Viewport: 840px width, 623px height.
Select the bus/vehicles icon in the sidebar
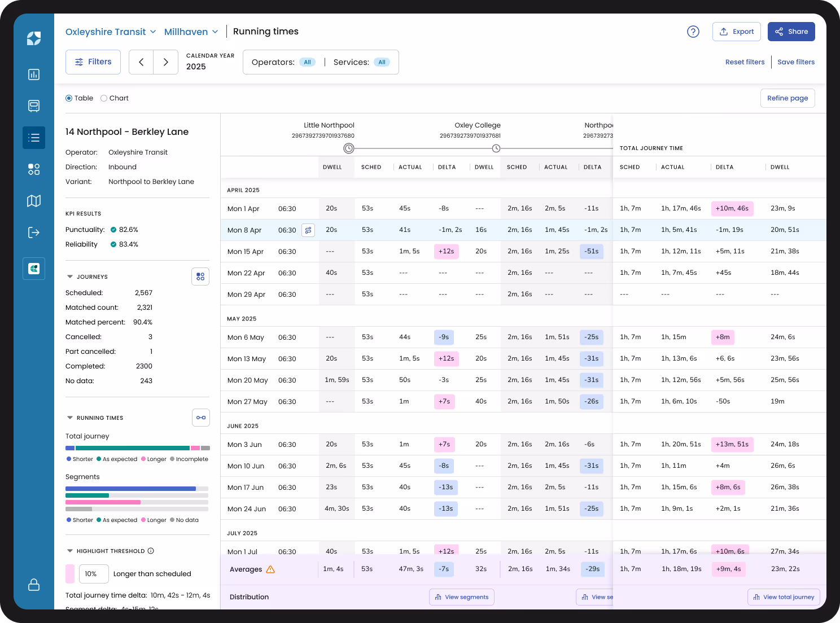(34, 106)
